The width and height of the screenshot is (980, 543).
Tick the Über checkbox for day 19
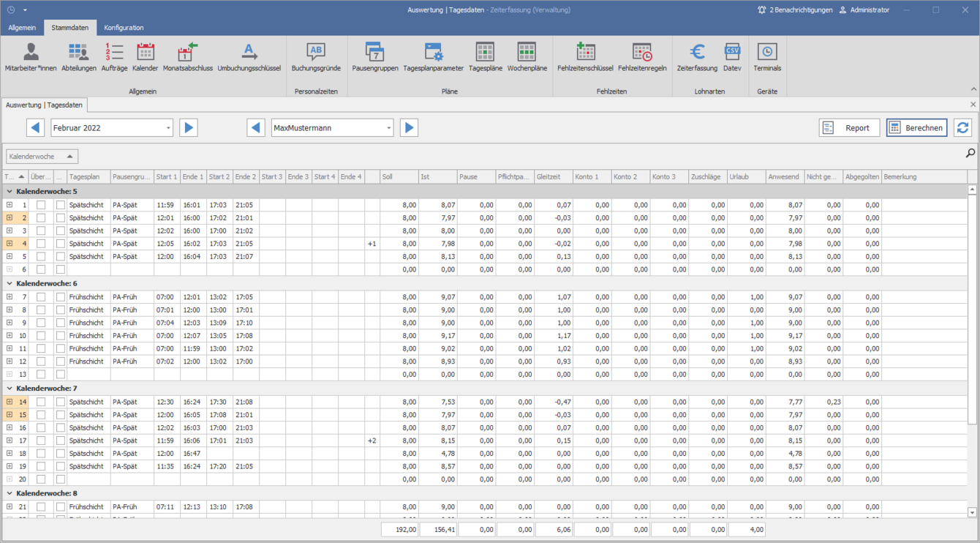[x=41, y=466]
